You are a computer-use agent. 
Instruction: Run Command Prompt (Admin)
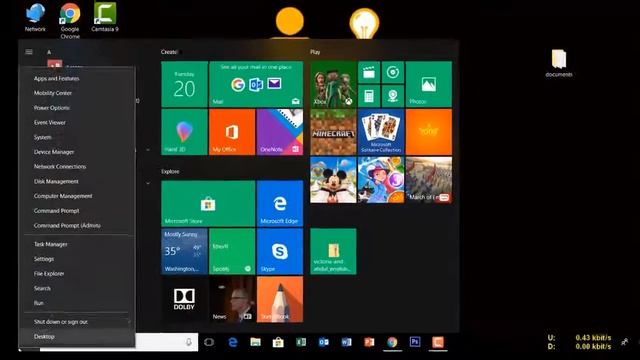pos(78,225)
